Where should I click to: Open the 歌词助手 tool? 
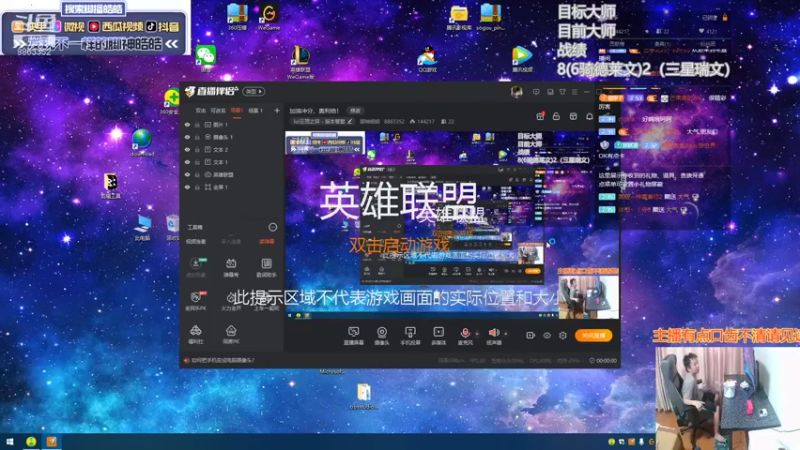coord(266,267)
